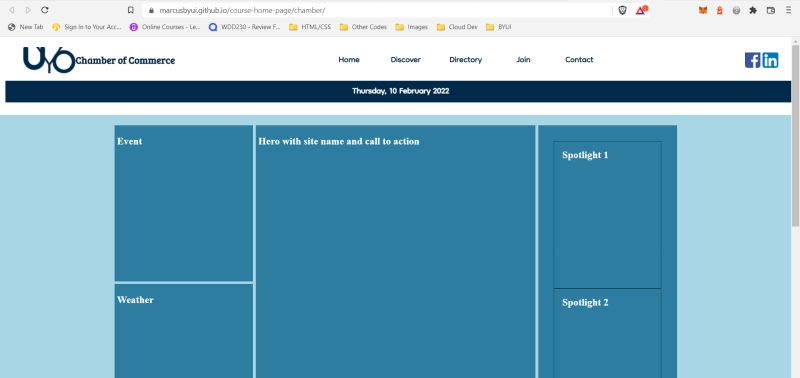Go to the Discover nav item
This screenshot has height=378, width=800.
406,60
